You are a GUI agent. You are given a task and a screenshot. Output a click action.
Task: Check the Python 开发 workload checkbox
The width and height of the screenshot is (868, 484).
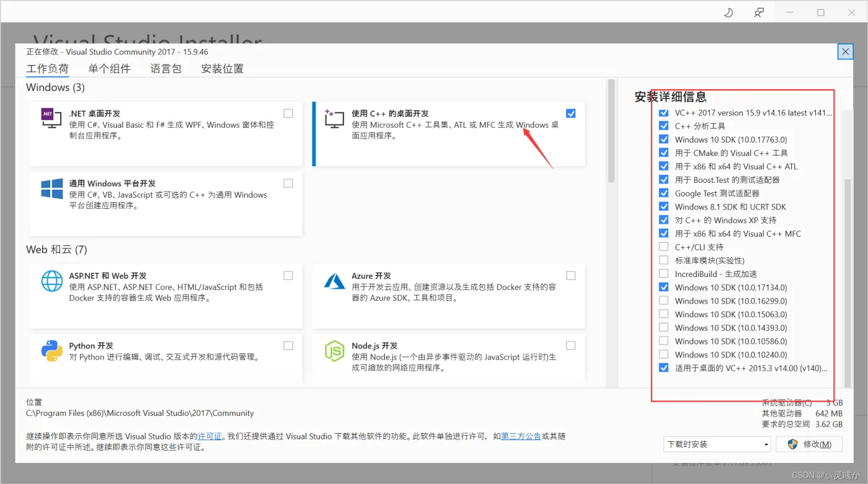tap(288, 346)
